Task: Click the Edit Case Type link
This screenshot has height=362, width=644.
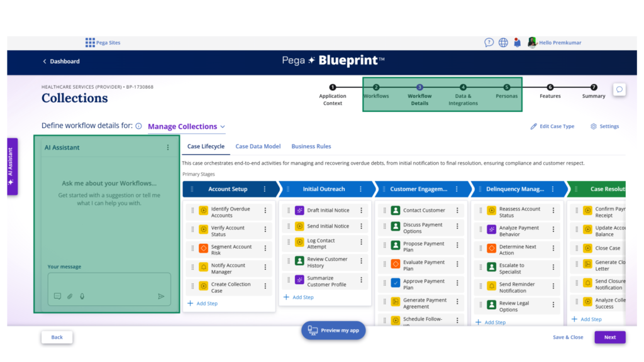Action: click(552, 126)
